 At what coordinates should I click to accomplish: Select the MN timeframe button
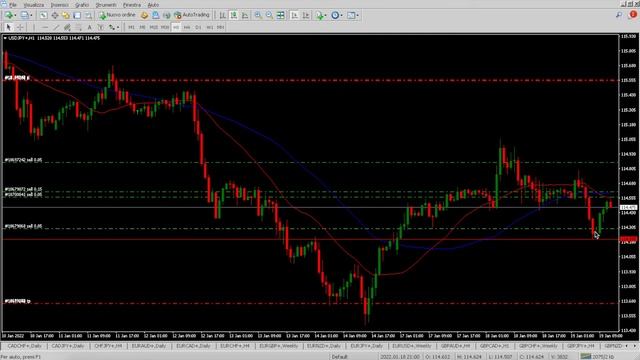coord(220,27)
